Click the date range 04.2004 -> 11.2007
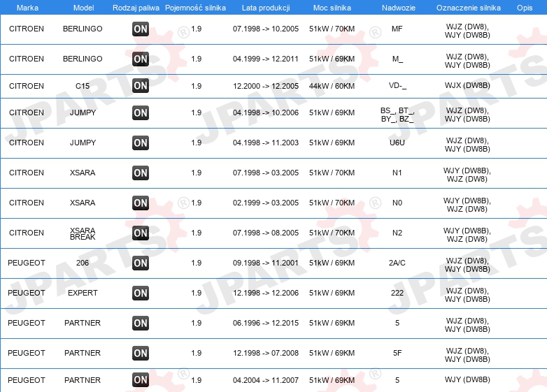Image resolution: width=547 pixels, height=392 pixels. coord(266,380)
